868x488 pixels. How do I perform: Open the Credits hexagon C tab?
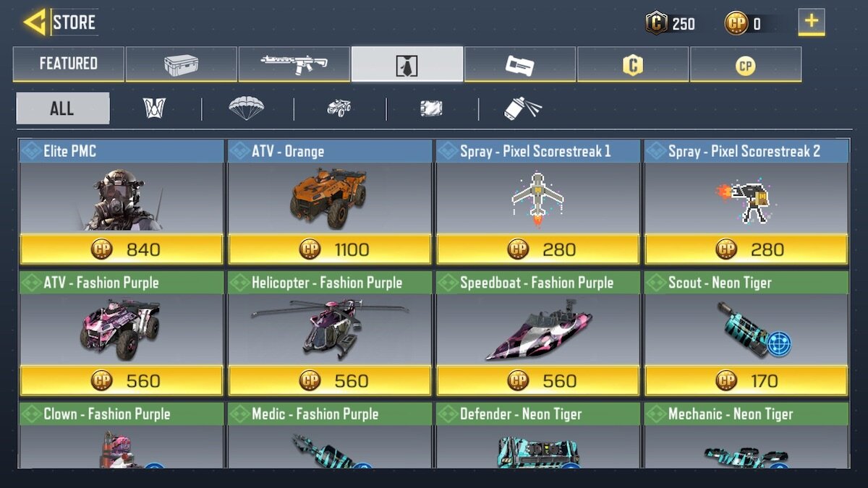click(632, 64)
